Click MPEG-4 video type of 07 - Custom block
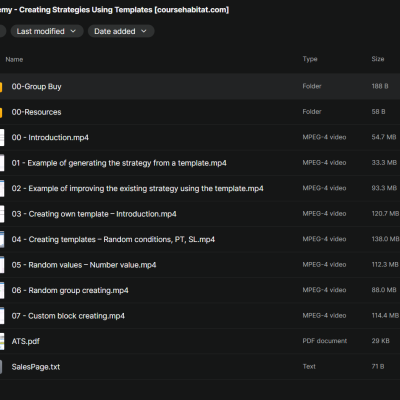400x400 pixels. click(x=324, y=315)
